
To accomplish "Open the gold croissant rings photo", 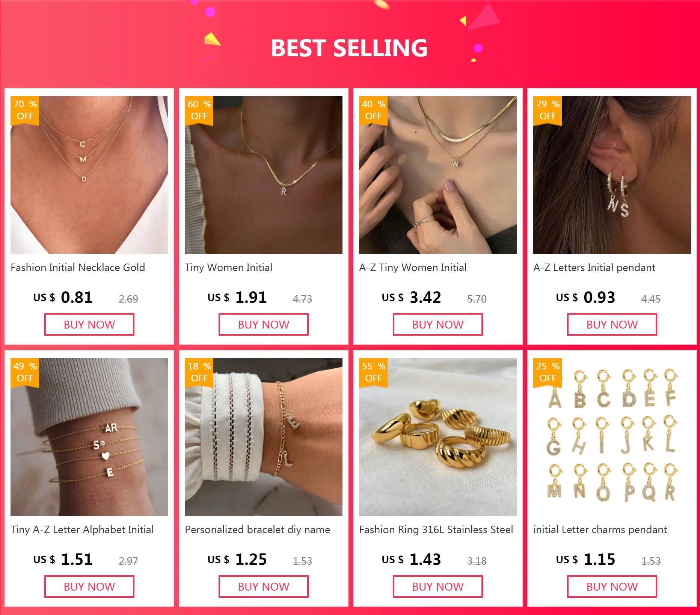I will click(438, 437).
